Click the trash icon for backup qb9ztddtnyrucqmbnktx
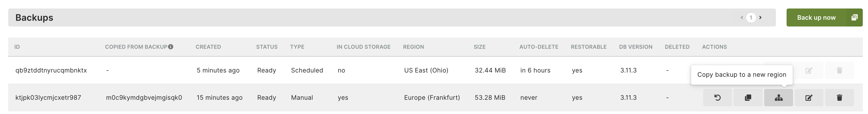The height and width of the screenshot is (114, 868). 839,70
